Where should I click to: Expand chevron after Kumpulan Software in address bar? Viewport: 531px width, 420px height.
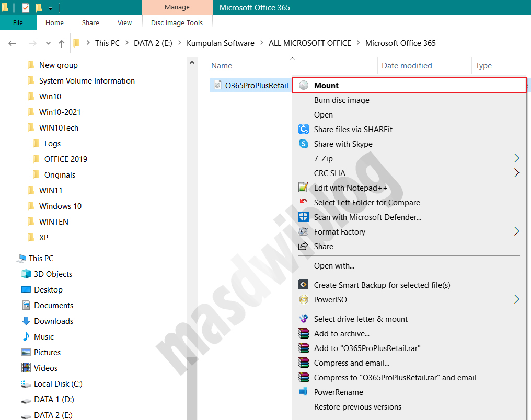coord(261,43)
